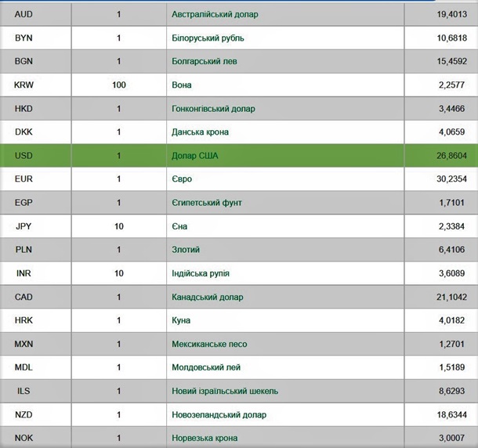Click the Новозеландський долар link
478x448 pixels.
click(219, 414)
